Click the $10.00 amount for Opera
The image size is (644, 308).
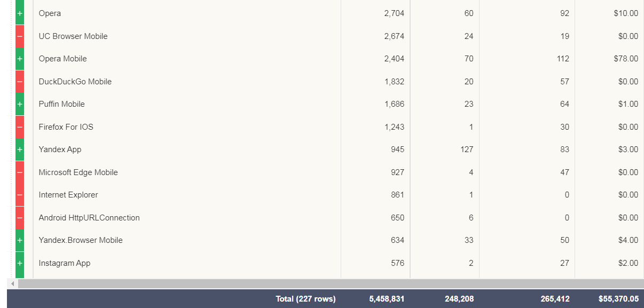(626, 13)
